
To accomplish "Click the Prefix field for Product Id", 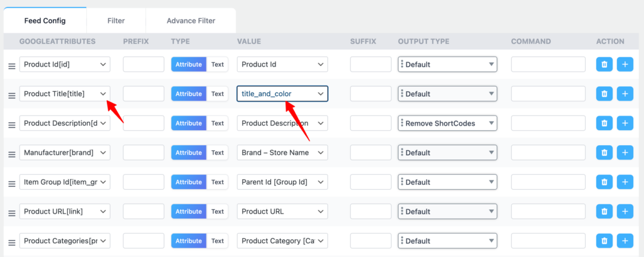I will (x=143, y=64).
